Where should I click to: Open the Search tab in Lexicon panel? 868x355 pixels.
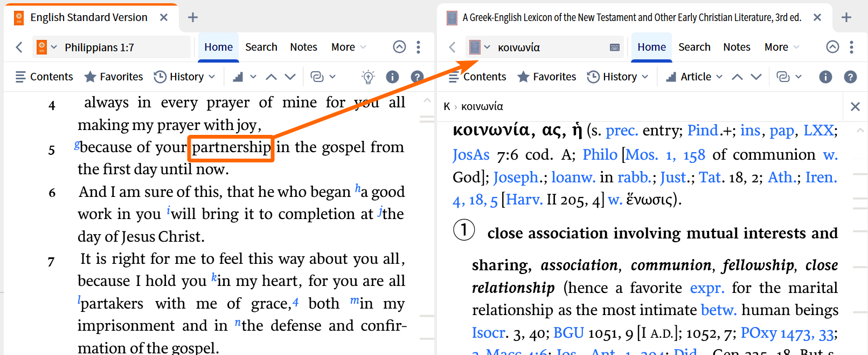(x=695, y=47)
